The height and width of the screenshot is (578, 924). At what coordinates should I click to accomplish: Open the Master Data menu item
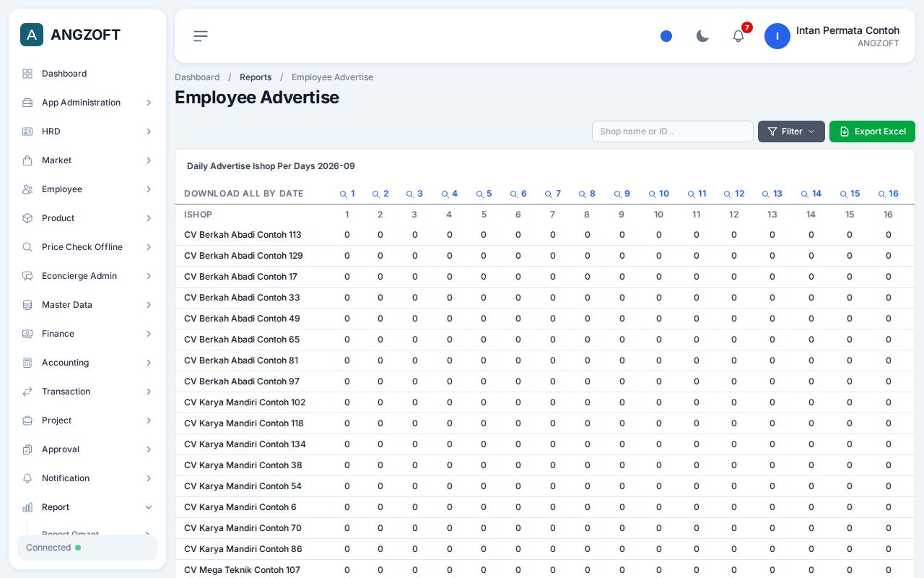[x=87, y=305]
